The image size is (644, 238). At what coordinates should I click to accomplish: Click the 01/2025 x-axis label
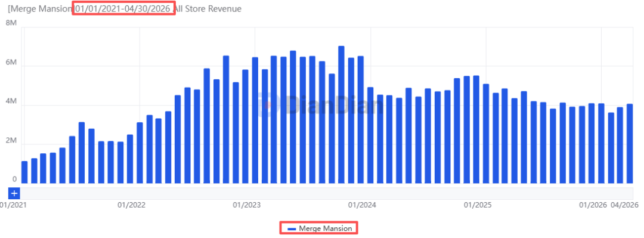tap(478, 205)
